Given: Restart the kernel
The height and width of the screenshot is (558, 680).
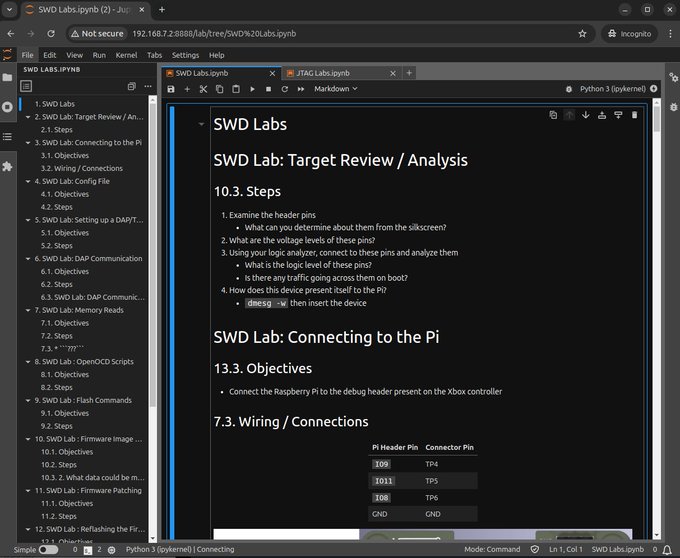Looking at the screenshot, I should pyautogui.click(x=284, y=89).
